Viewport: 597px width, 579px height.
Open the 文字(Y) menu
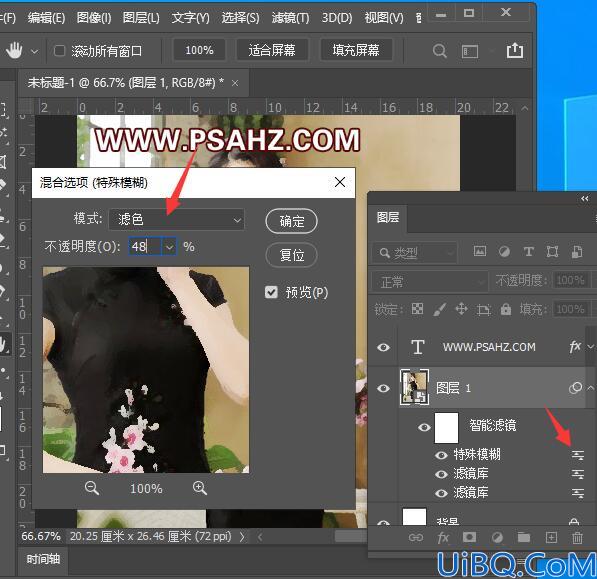tap(190, 18)
